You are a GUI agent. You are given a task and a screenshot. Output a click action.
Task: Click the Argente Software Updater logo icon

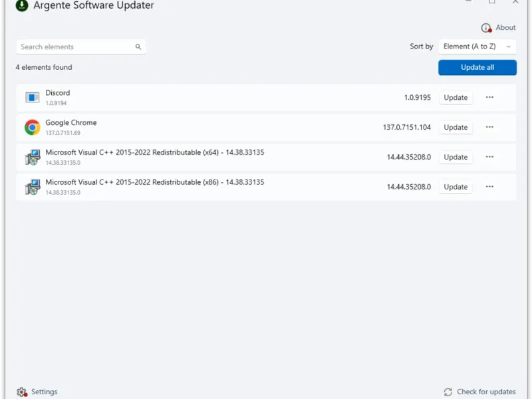(22, 5)
